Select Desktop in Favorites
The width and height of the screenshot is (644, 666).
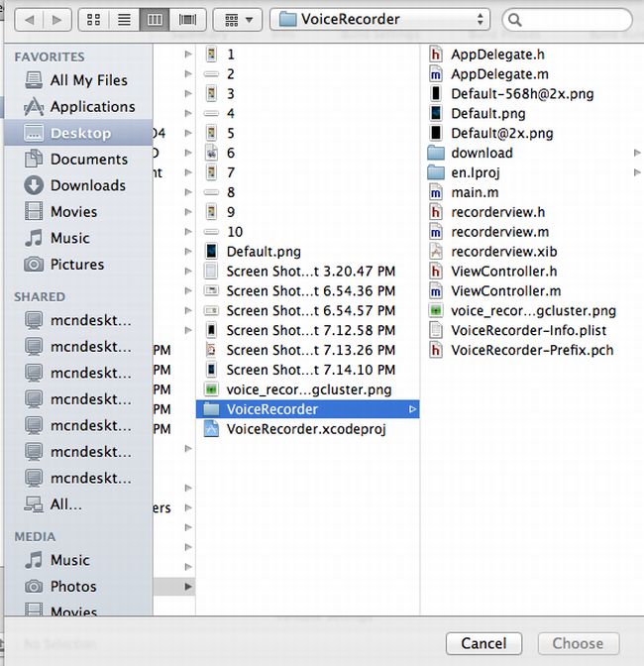coord(78,133)
